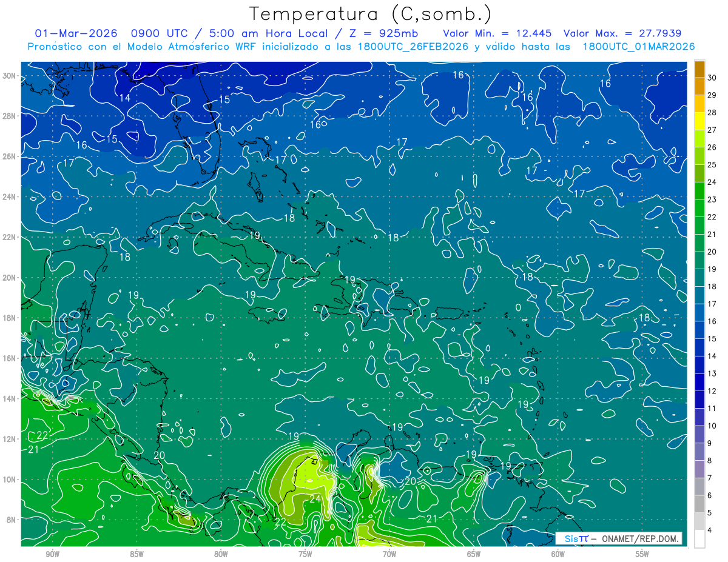Viewport: 728px width, 562px height.
Task: Click color scale label 23
Action: pos(712,199)
